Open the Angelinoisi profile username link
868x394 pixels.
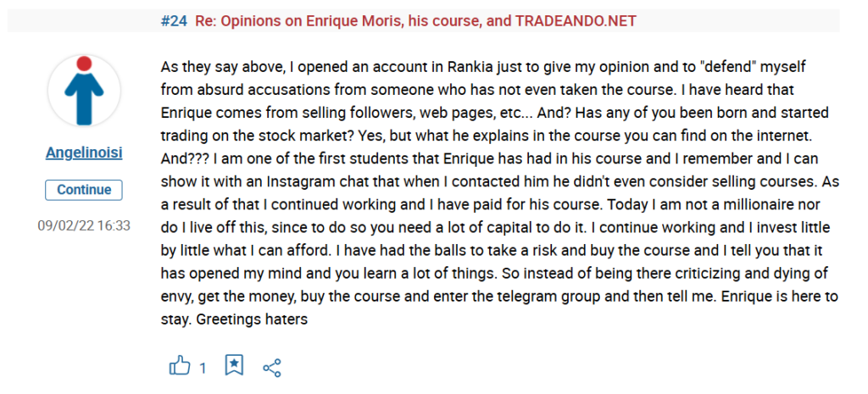coord(84,153)
